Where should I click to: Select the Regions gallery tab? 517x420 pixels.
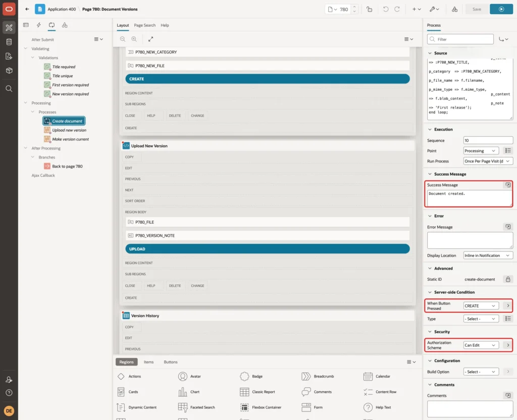coord(126,361)
